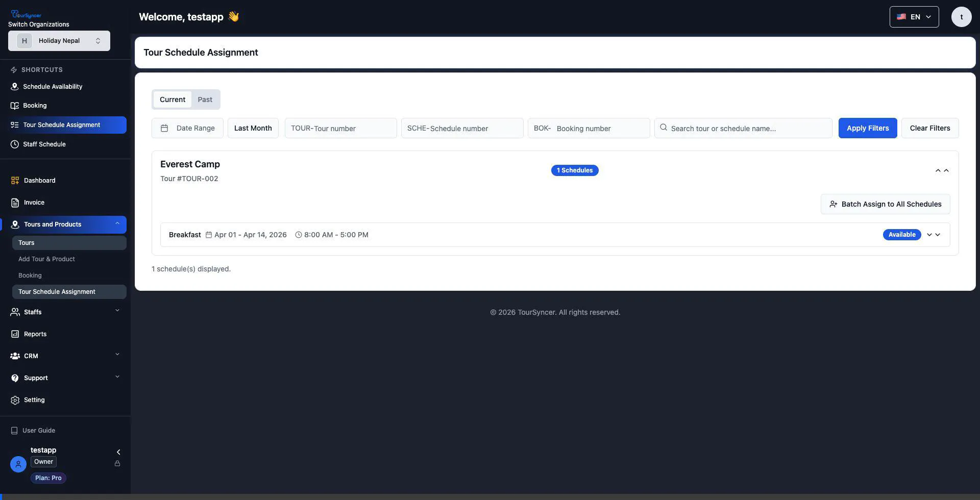Click the Booking shortcut icon
980x500 pixels.
[14, 105]
